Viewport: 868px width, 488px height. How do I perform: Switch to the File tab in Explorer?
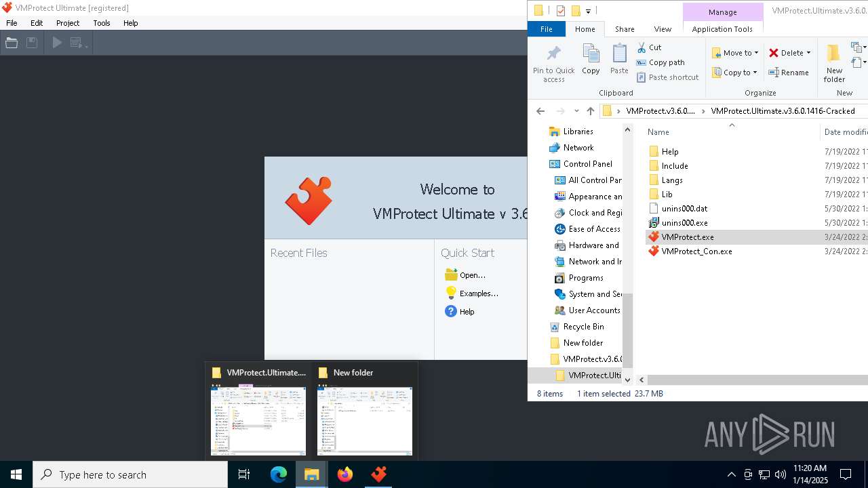(546, 29)
